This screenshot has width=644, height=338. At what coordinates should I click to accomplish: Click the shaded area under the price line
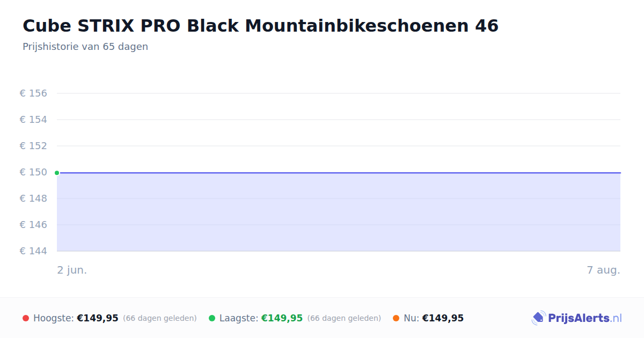[x=339, y=212]
